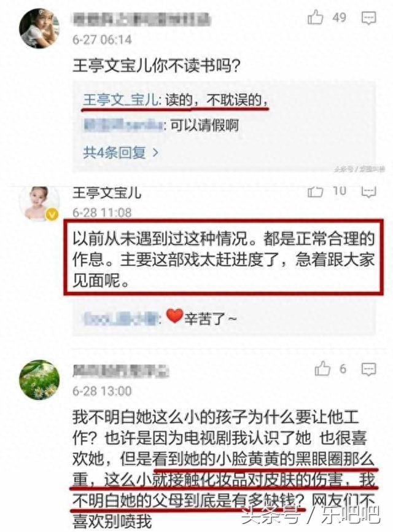Image resolution: width=393 pixels, height=532 pixels.
Task: Open blurred username of first commenter
Action: (141, 19)
